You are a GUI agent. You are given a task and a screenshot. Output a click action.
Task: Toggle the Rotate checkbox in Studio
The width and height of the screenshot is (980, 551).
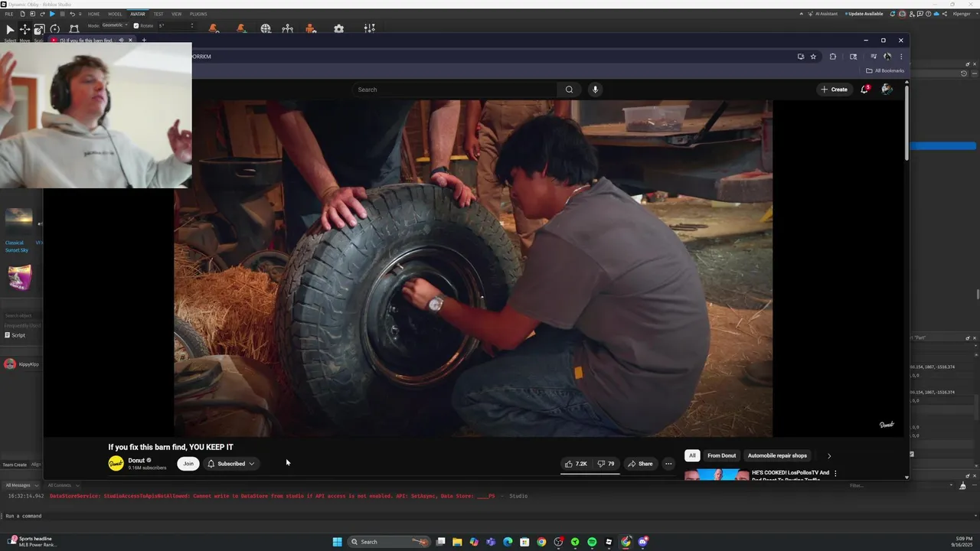coord(136,25)
